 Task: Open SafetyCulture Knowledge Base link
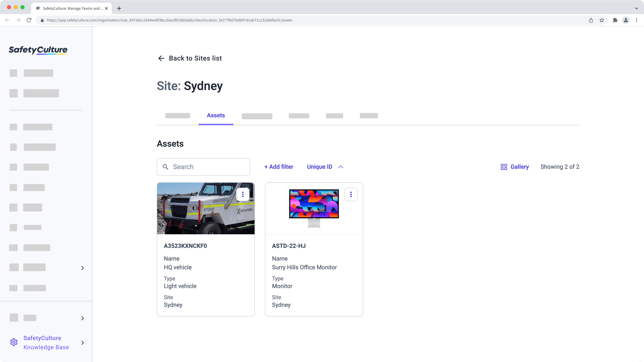46,343
